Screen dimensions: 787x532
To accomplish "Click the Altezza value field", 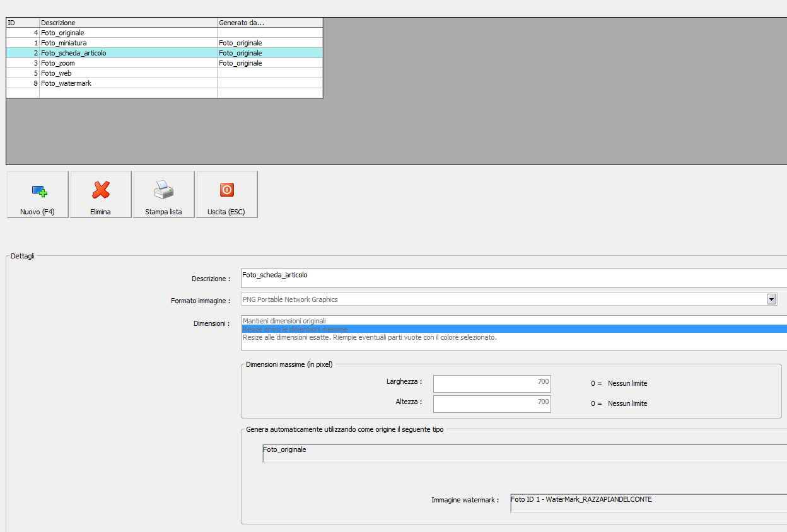I will click(492, 404).
